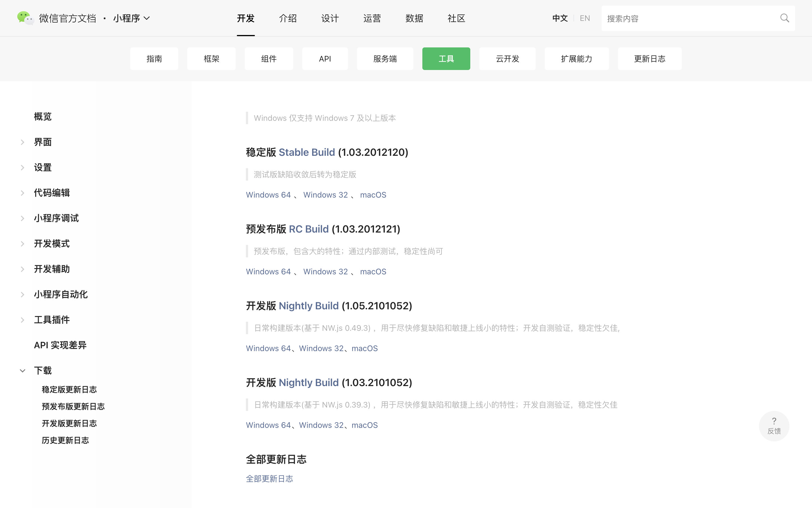812x508 pixels.
Task: Switch to the 设计 top tab
Action: pyautogui.click(x=330, y=18)
